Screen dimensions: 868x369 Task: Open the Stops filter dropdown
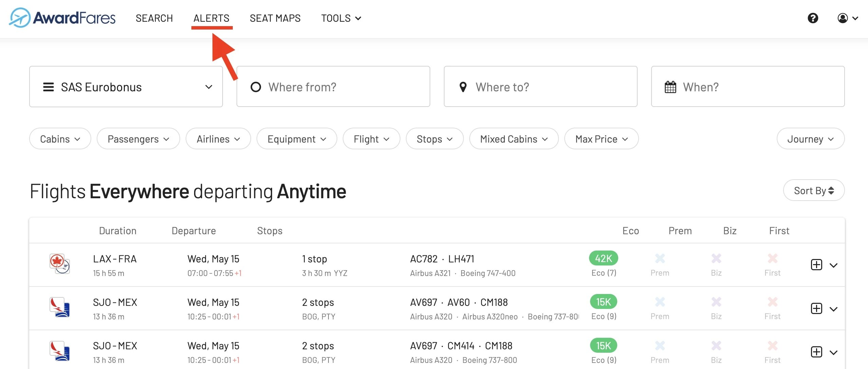click(x=435, y=139)
